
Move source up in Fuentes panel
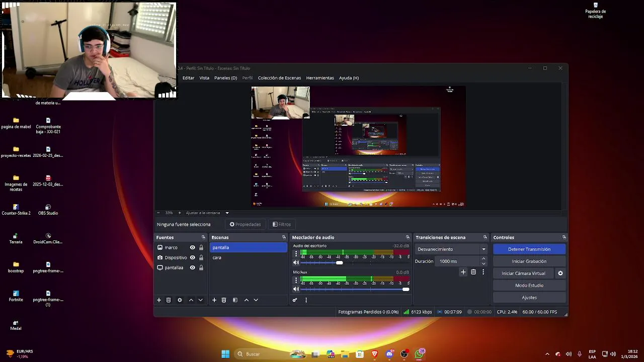(191, 300)
